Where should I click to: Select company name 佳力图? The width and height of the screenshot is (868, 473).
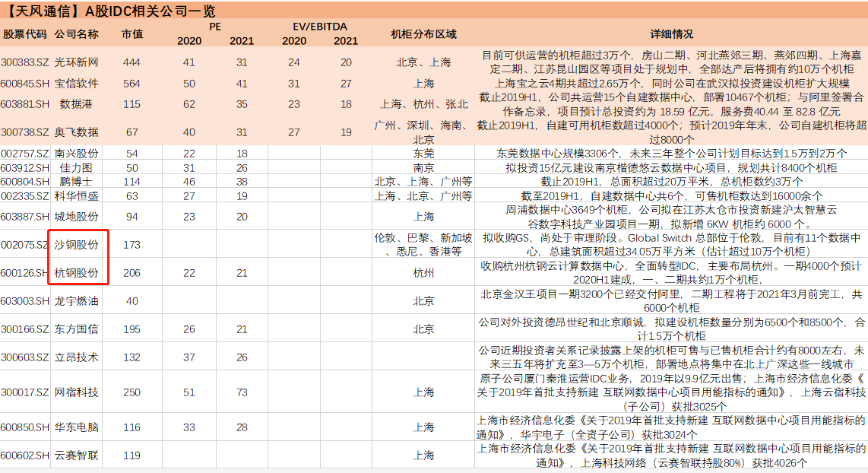pos(77,168)
